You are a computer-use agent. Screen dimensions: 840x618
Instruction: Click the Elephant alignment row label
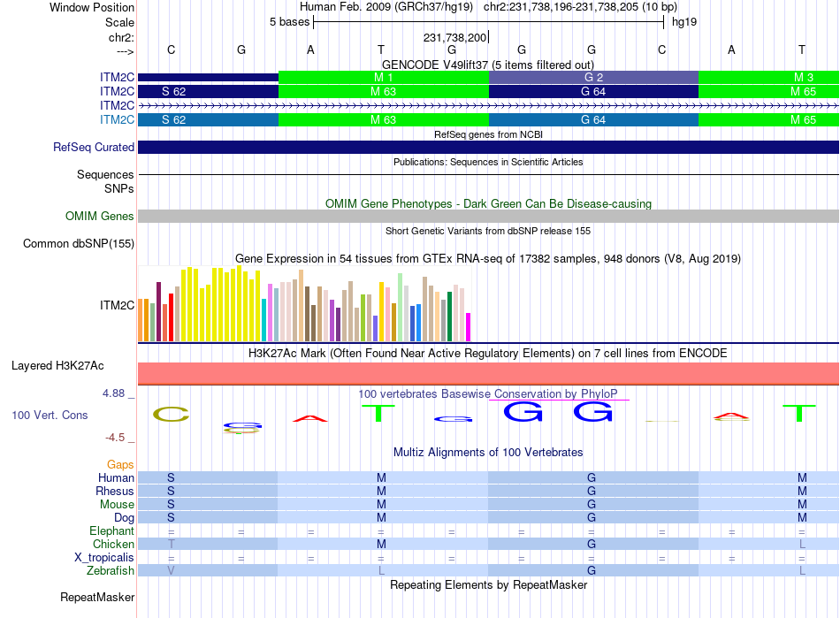point(112,530)
